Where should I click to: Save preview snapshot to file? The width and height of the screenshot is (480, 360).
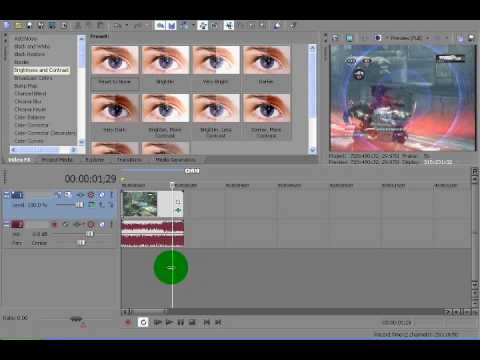(x=471, y=38)
